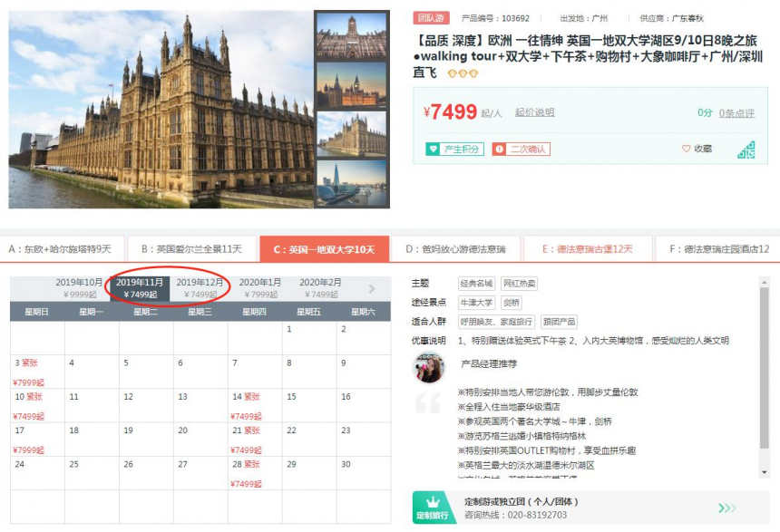Choose November 3 departure ¥7999起

point(37,372)
